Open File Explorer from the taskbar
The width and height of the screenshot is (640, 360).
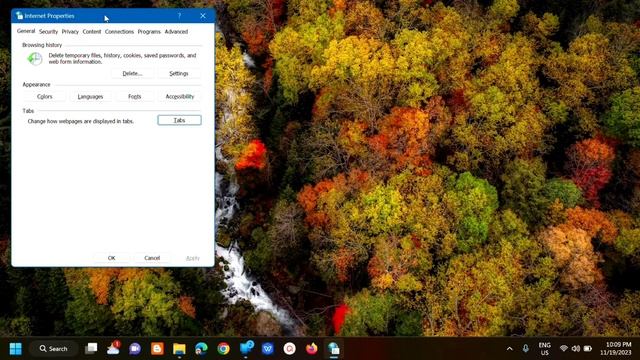pos(179,349)
